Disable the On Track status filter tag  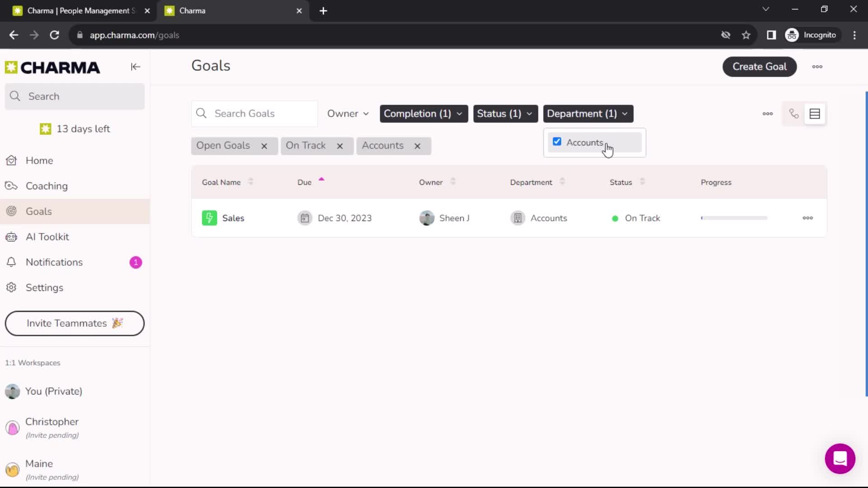(340, 145)
